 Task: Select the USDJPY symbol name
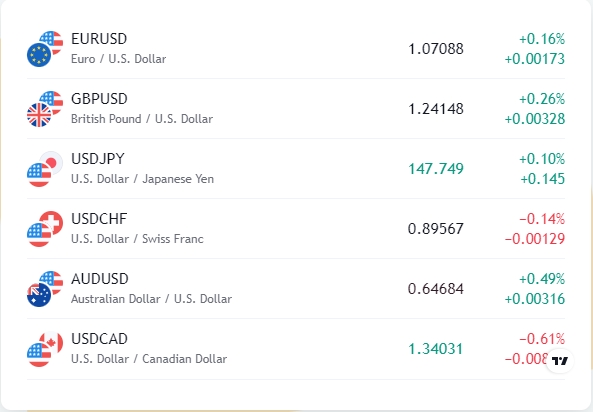click(x=98, y=159)
